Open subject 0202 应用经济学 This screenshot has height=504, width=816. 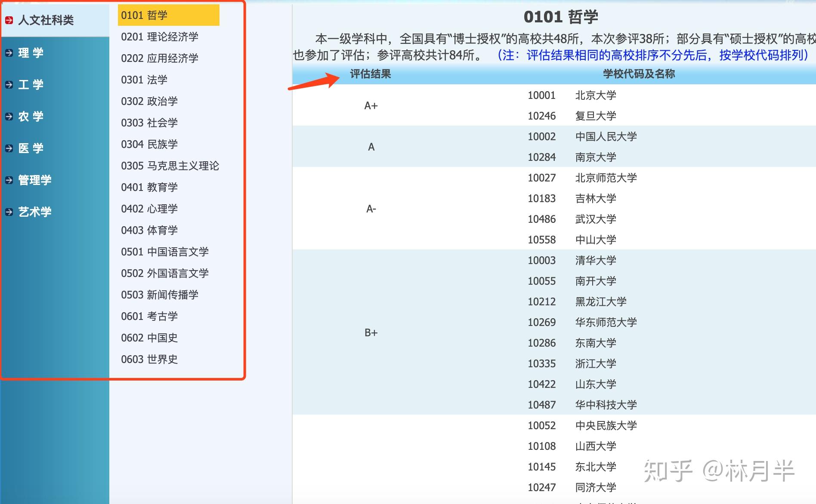coord(160,58)
